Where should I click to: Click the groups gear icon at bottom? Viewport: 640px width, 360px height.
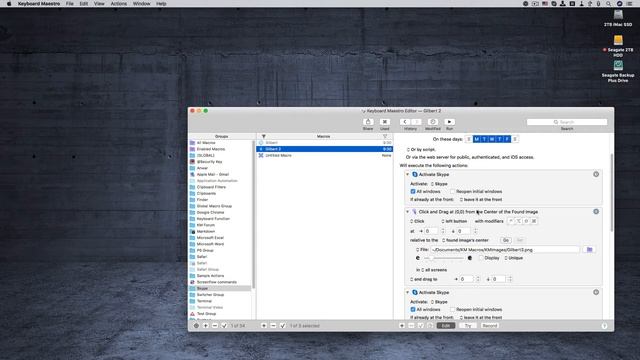tap(196, 326)
